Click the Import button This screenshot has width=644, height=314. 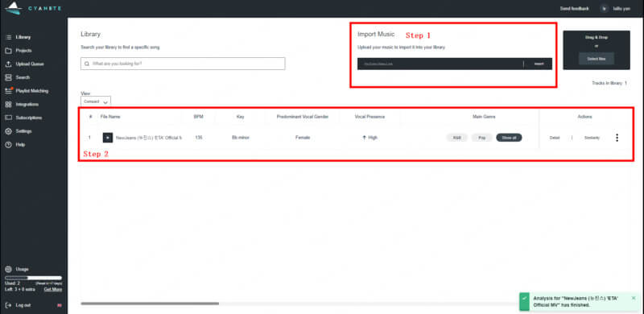point(539,64)
